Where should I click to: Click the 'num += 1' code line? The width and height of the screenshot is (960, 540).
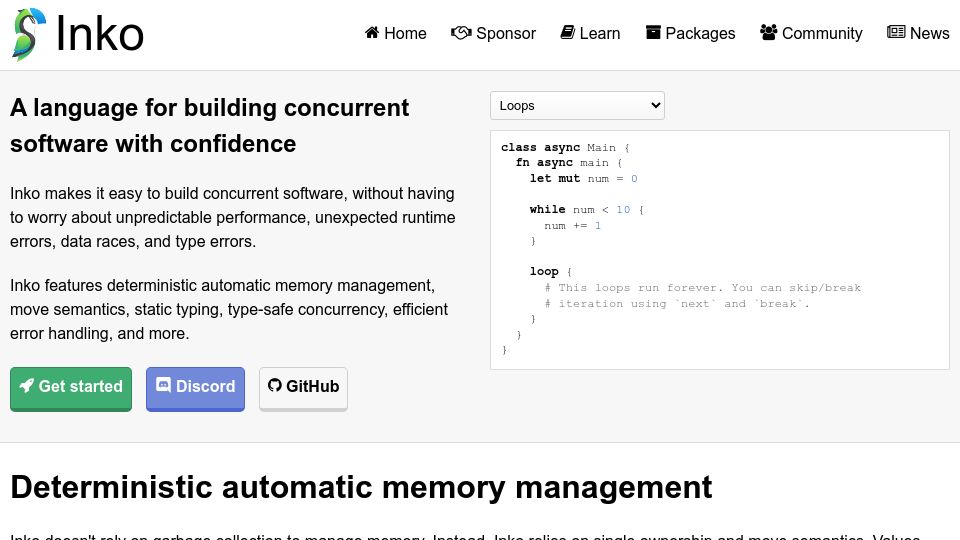[x=572, y=226]
